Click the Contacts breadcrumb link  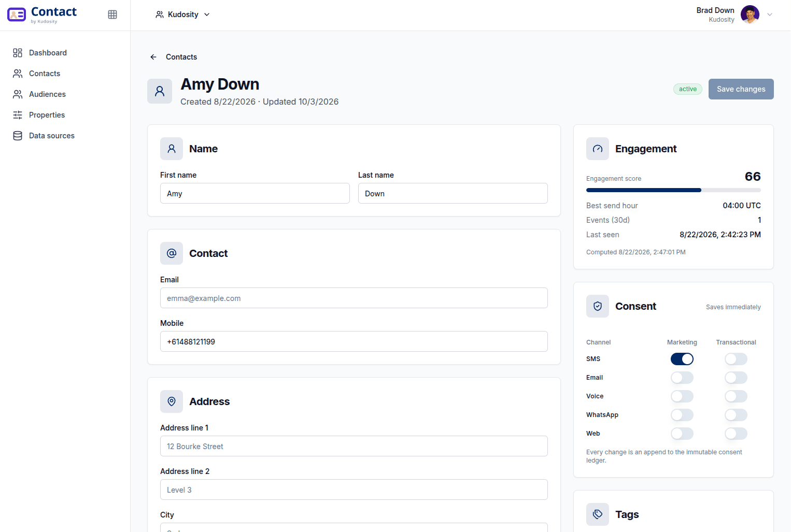click(x=181, y=57)
